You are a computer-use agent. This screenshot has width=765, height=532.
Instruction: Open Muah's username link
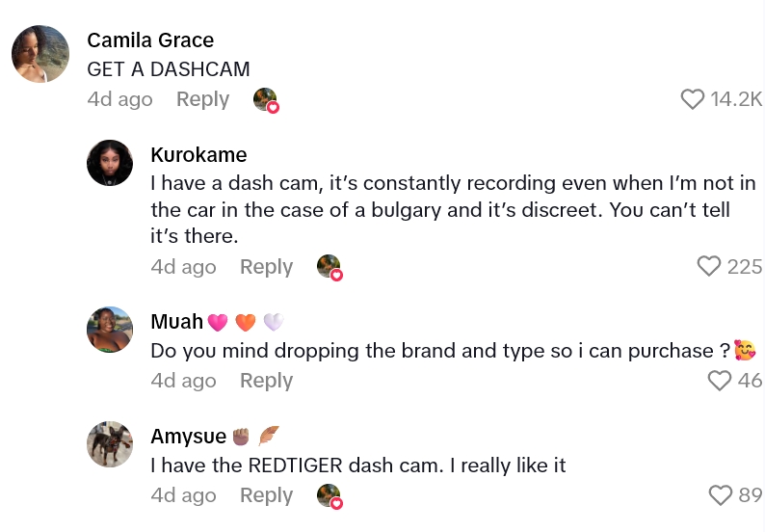click(x=177, y=322)
